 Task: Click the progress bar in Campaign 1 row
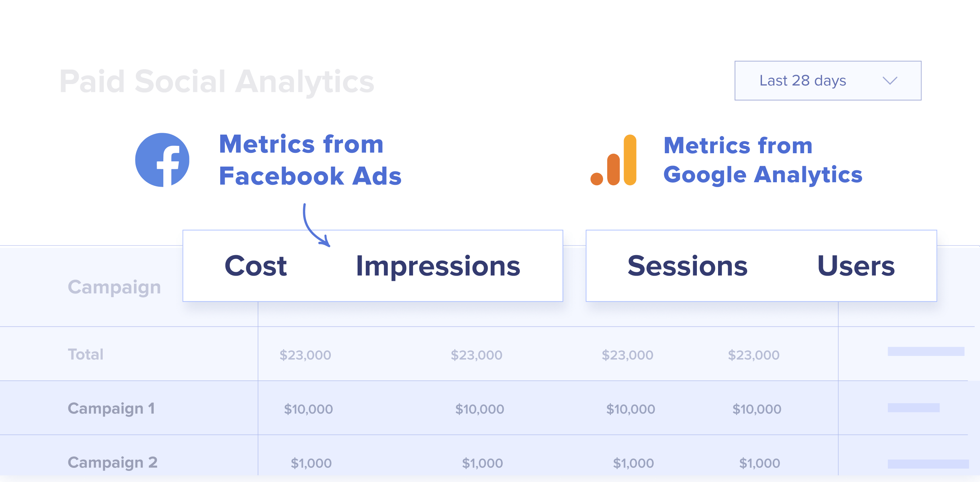pos(913,408)
